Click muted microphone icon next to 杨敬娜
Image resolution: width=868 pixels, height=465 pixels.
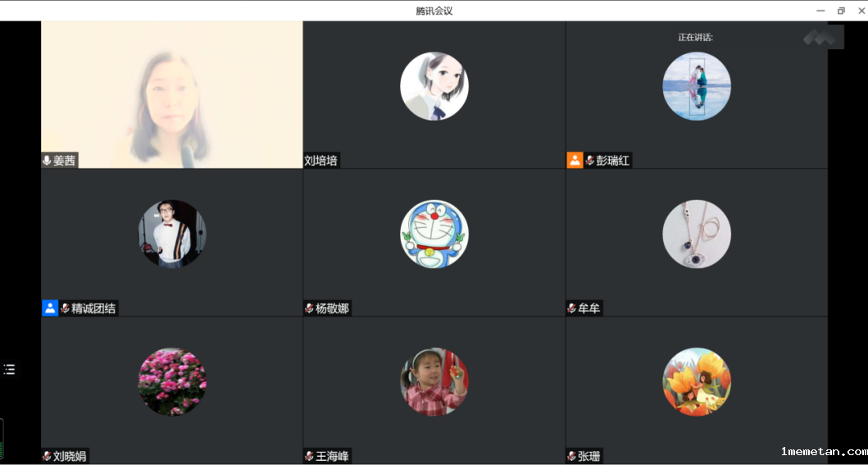pyautogui.click(x=310, y=308)
